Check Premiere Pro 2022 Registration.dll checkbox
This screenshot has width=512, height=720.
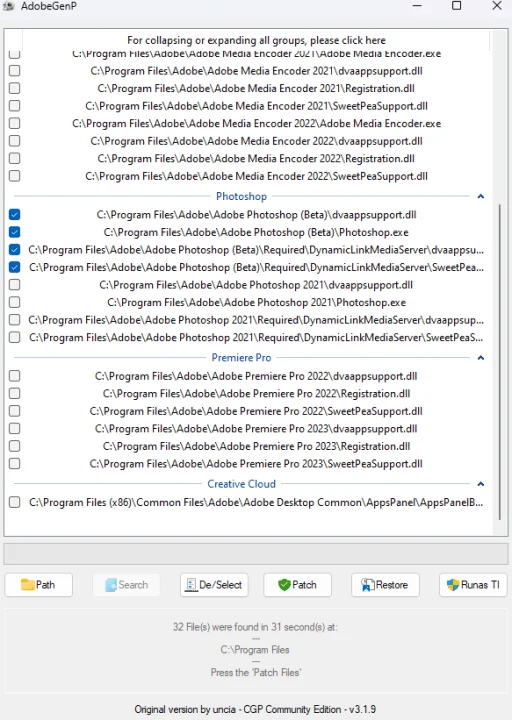[15, 393]
